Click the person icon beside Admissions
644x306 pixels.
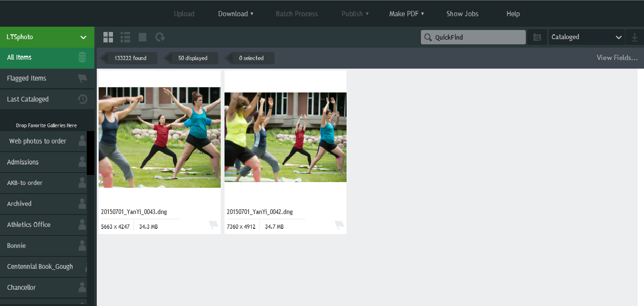click(82, 162)
